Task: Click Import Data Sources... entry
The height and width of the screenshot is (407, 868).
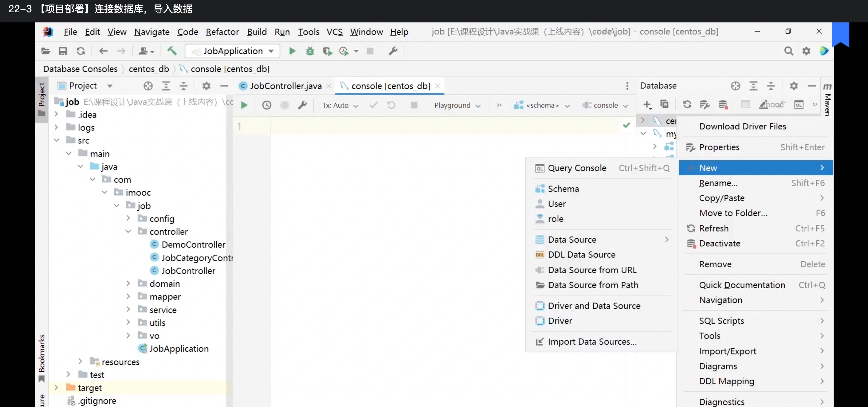Action: pos(602,342)
